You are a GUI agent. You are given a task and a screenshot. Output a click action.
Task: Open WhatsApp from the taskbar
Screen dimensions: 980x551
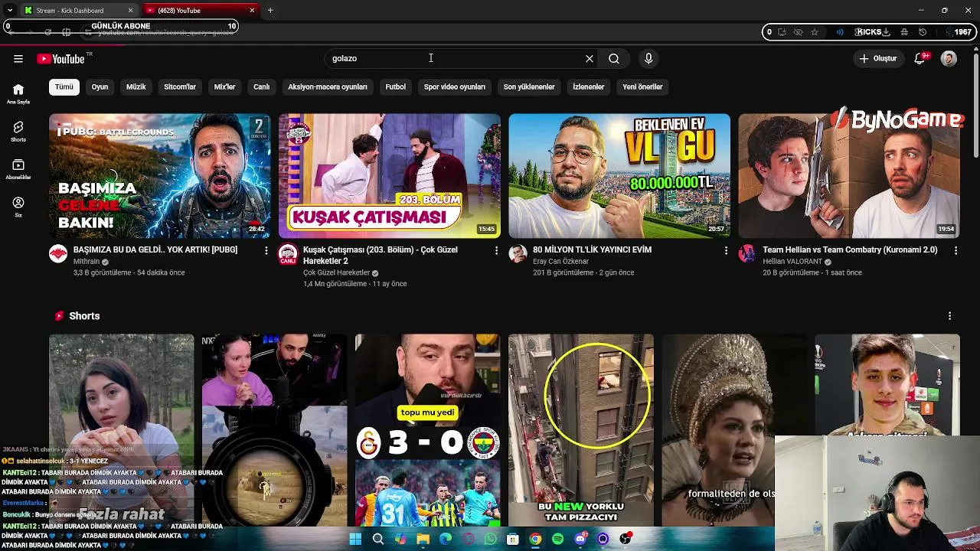pos(491,540)
